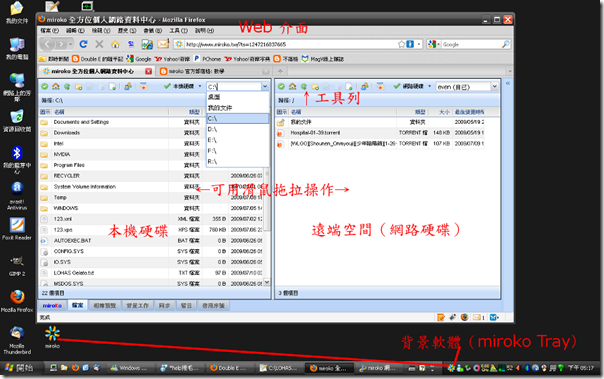This screenshot has width=604, height=379.
Task: Select 檔案 tab at the bottom of the miroko page
Action: coord(77,305)
